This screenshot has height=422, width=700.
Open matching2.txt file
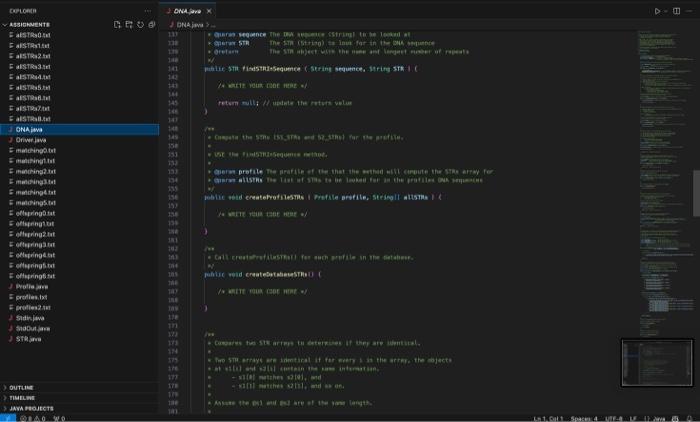point(36,171)
